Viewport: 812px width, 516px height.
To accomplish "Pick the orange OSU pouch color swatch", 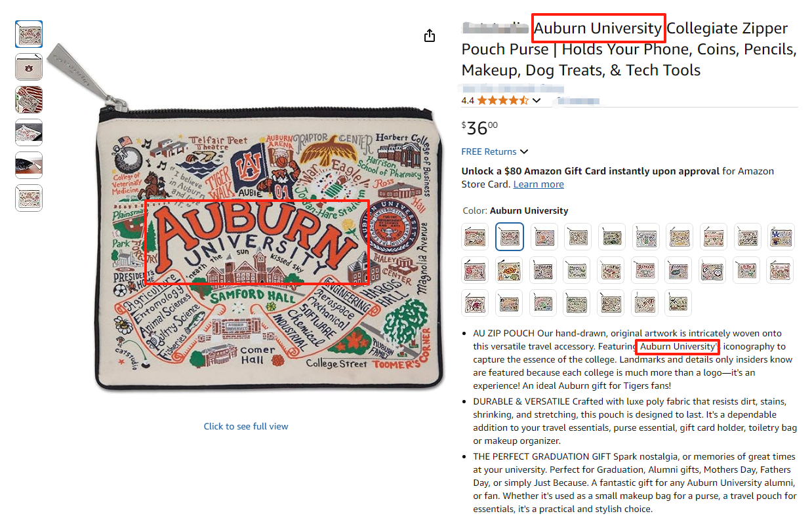I will tap(510, 269).
